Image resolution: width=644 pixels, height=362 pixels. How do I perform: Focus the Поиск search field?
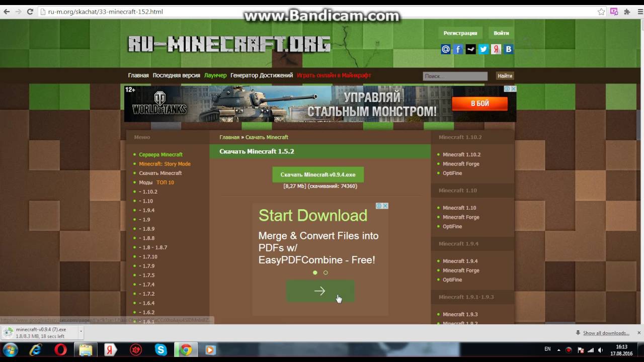(455, 76)
